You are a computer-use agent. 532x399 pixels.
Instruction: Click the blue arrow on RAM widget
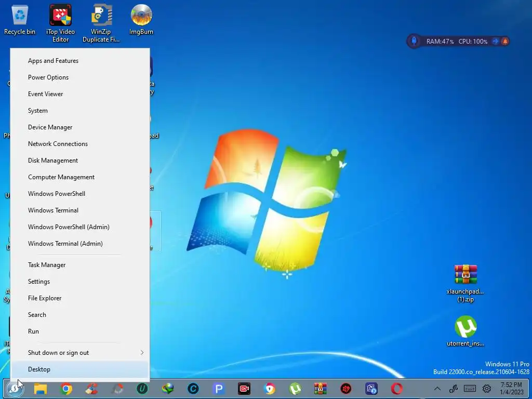coord(495,42)
